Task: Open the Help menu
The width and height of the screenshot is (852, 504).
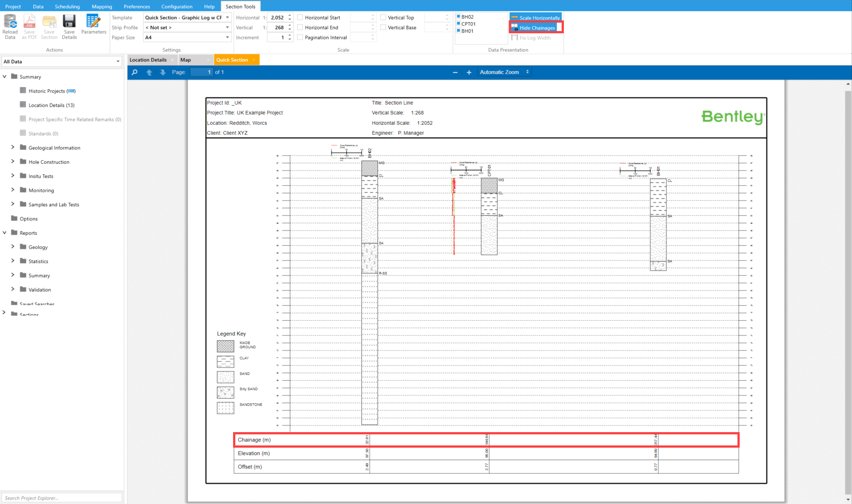Action: click(209, 6)
